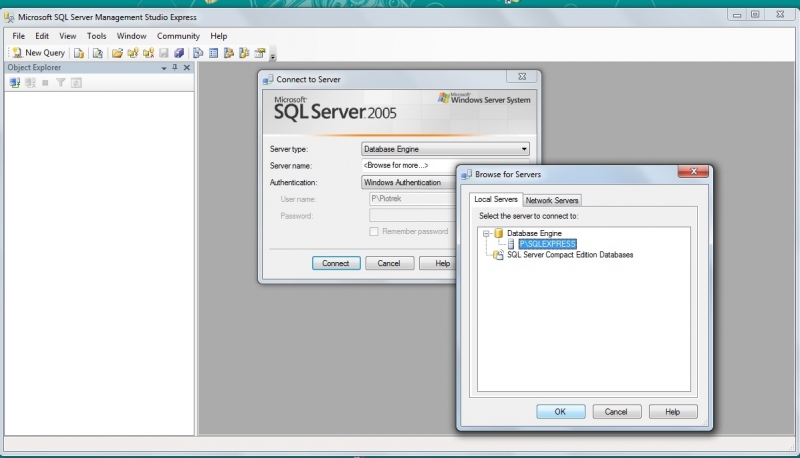800x458 pixels.
Task: Select SQL Server Compact Edition Databases item
Action: click(570, 255)
